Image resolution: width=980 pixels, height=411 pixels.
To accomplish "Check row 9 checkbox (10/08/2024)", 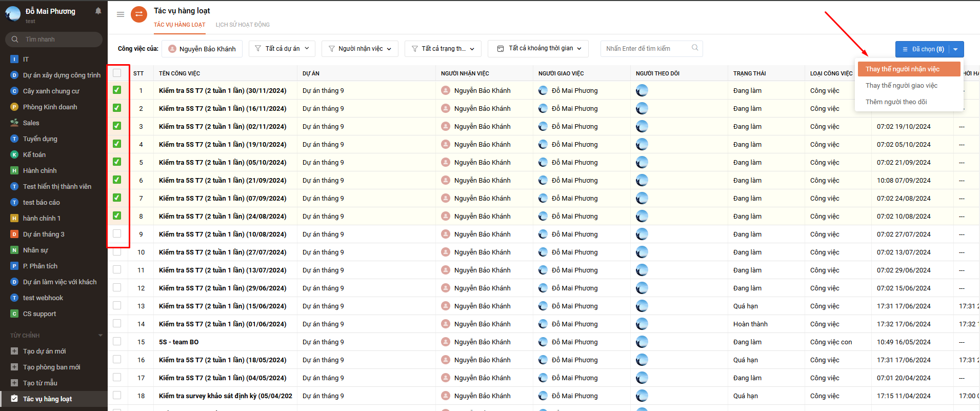I will tap(117, 233).
